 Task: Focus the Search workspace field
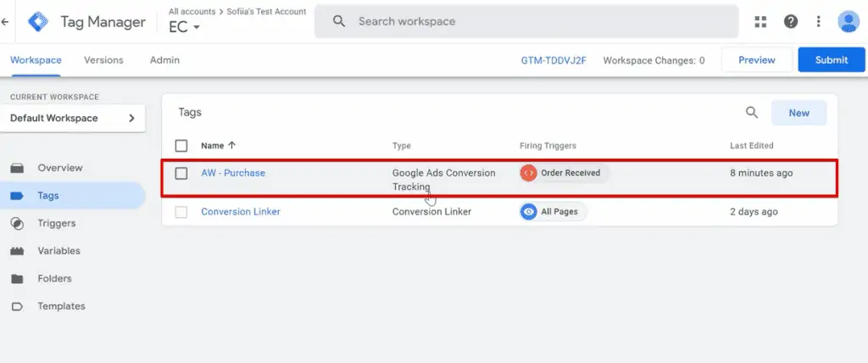coord(526,21)
